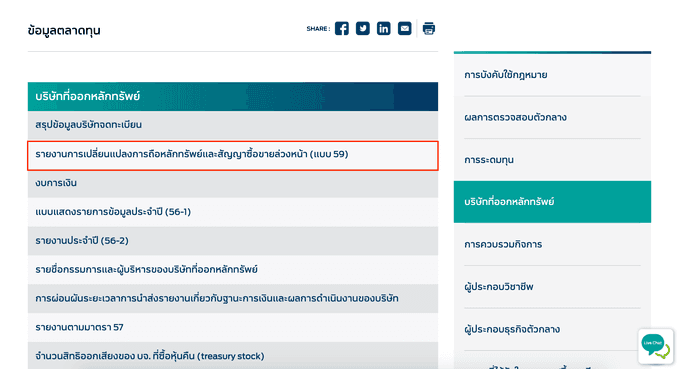Open รายงานประจำปี (56-2) link
The height and width of the screenshot is (369, 680).
(233, 241)
